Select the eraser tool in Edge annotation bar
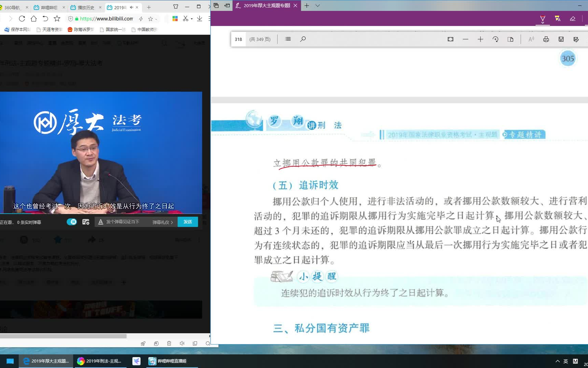588x368 pixels. (573, 19)
